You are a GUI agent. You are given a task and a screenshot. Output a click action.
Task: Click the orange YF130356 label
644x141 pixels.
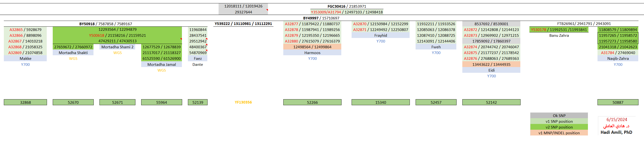click(243, 102)
